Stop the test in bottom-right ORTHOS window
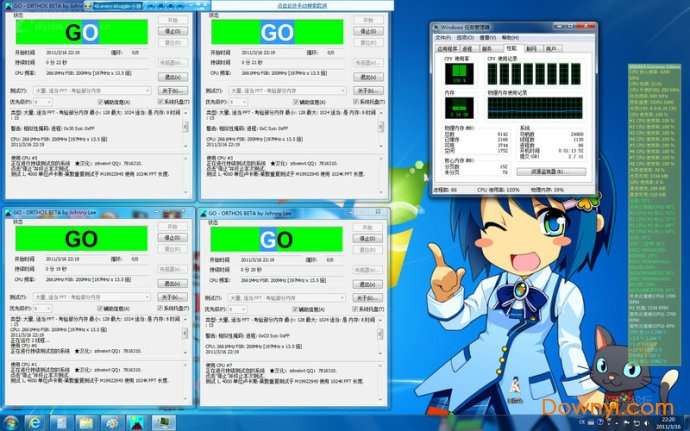Viewport: 690px width, 431px height. 367,239
